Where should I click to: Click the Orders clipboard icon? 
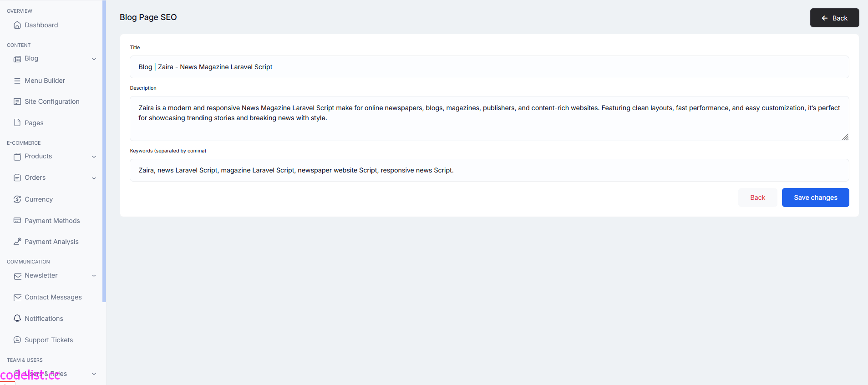17,177
